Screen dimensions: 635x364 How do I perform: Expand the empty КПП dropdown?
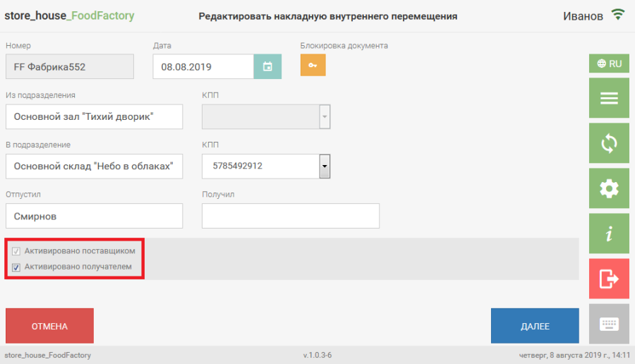coord(325,117)
